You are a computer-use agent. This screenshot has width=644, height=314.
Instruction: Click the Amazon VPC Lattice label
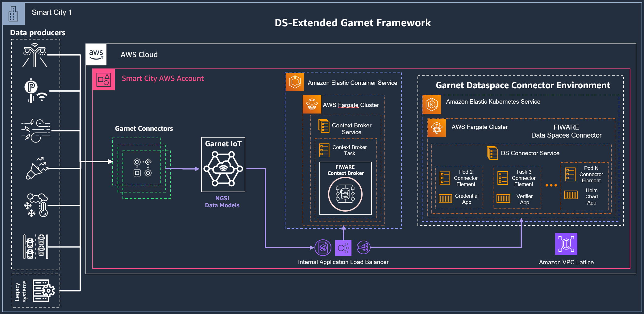[x=566, y=262]
